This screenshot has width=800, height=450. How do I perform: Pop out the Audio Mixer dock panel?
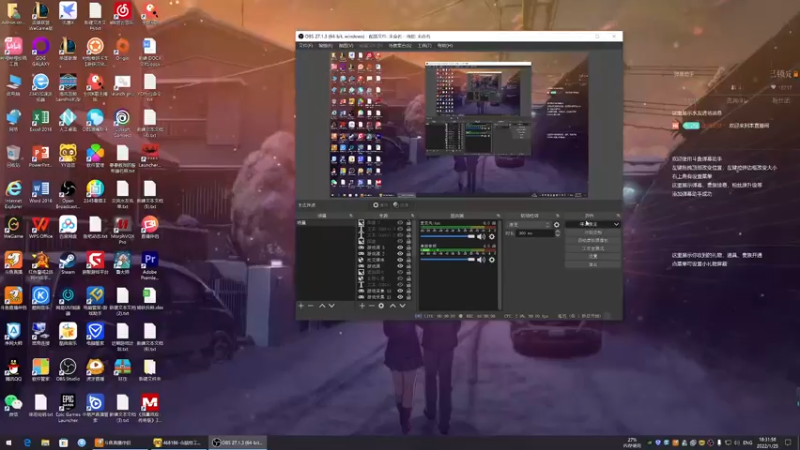(498, 216)
